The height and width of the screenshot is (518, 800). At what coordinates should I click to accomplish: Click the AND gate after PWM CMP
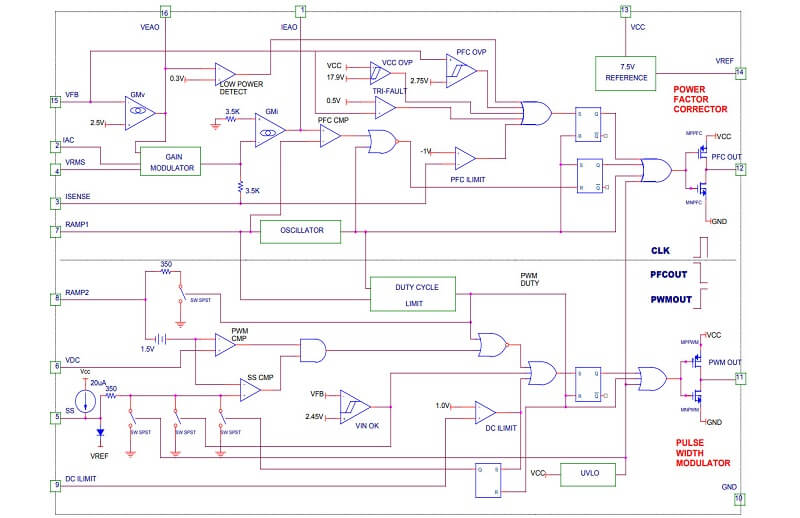[x=313, y=351]
